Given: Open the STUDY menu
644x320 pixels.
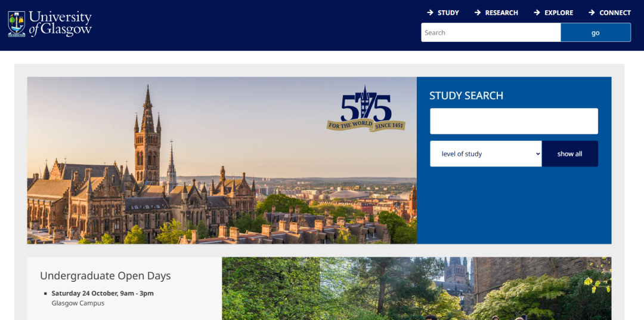Looking at the screenshot, I should [448, 13].
